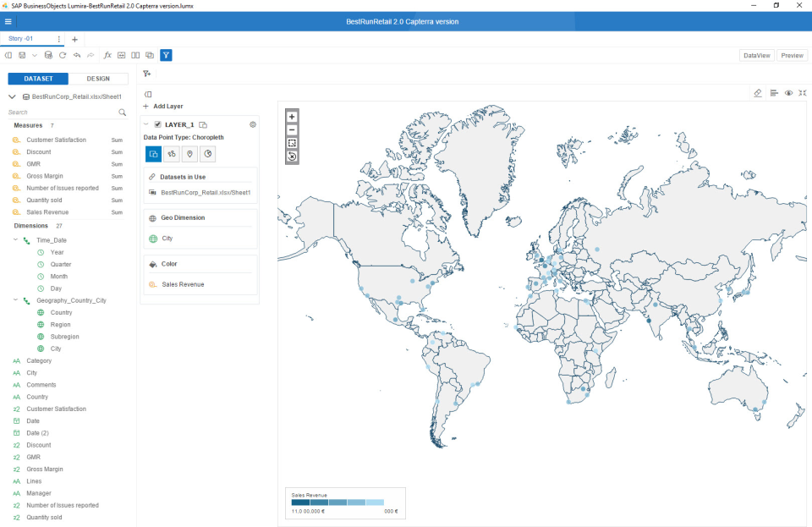
Task: Click the eraser icon above the map
Action: tap(758, 93)
